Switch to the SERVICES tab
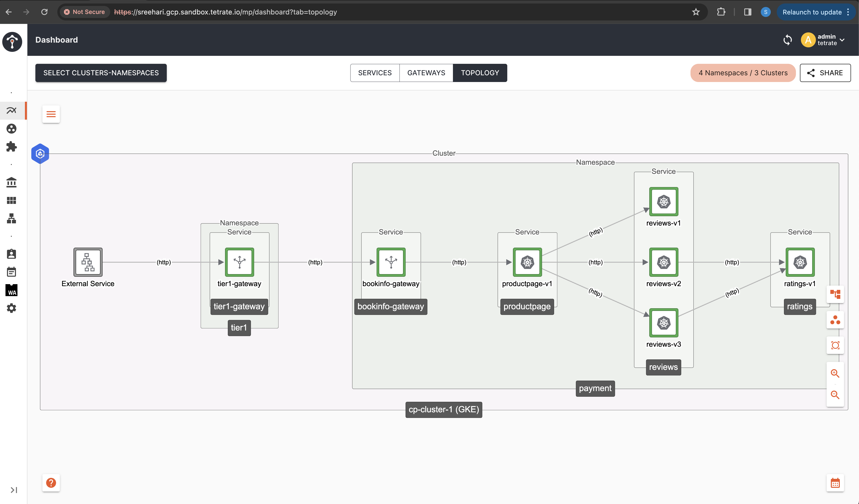Image resolution: width=859 pixels, height=504 pixels. pos(375,73)
